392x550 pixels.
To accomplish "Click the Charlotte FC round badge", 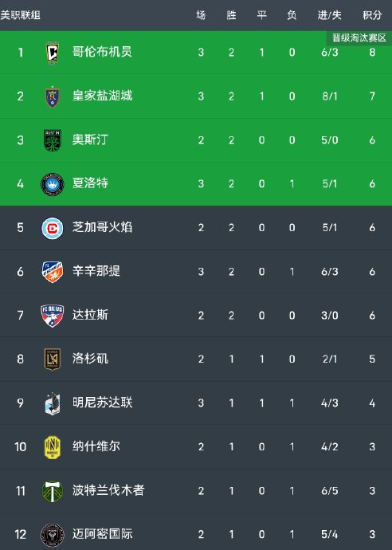I will [x=53, y=184].
